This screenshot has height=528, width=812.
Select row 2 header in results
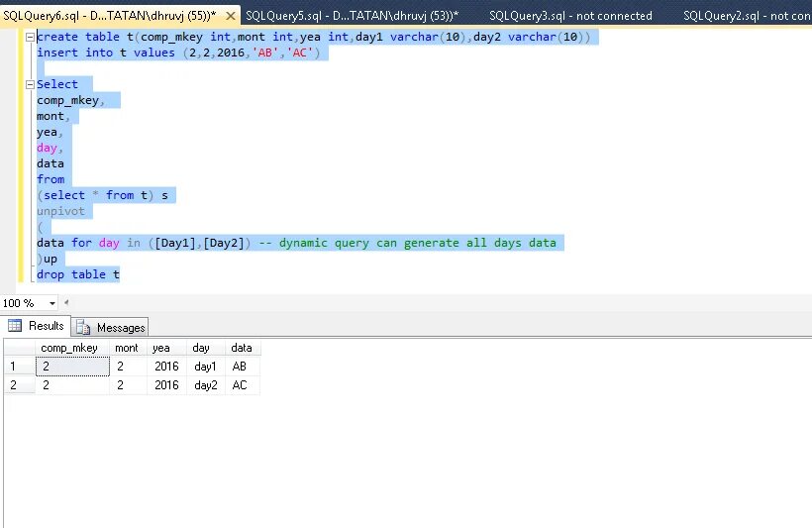[x=19, y=385]
